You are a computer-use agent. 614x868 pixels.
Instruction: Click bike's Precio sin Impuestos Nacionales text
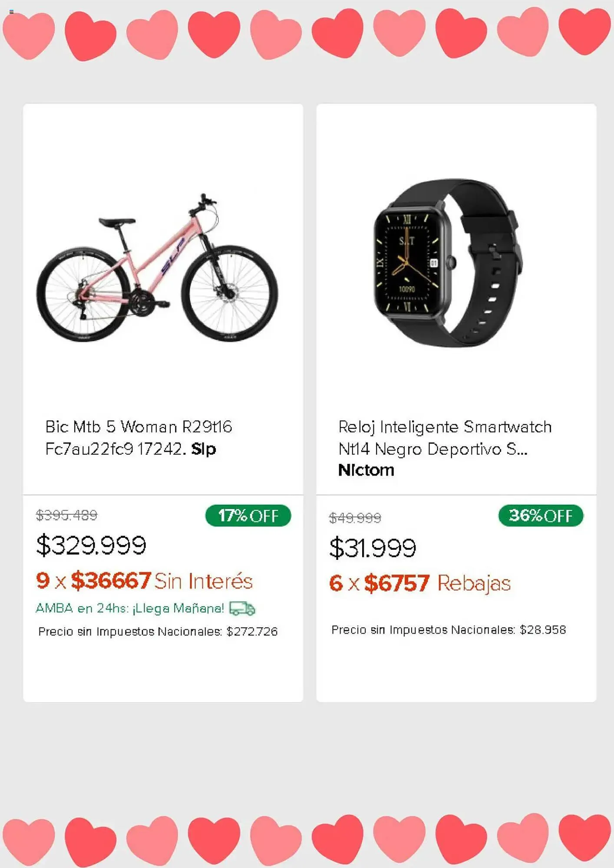pyautogui.click(x=158, y=631)
